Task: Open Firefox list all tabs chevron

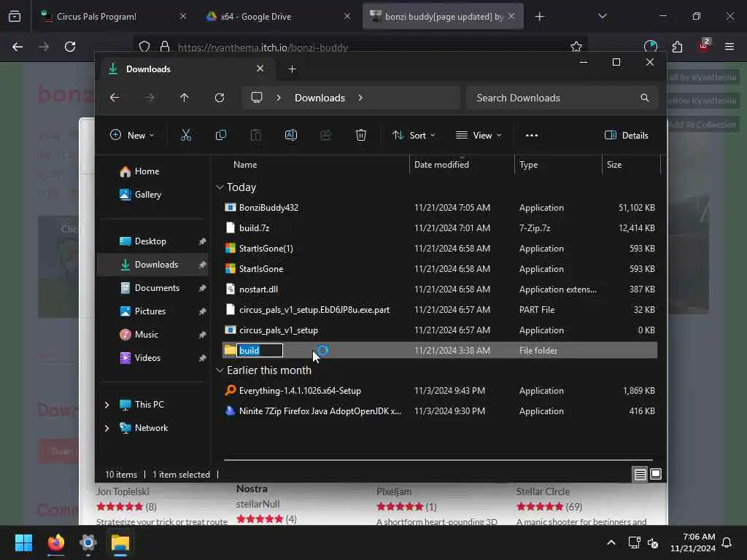Action: pyautogui.click(x=602, y=16)
